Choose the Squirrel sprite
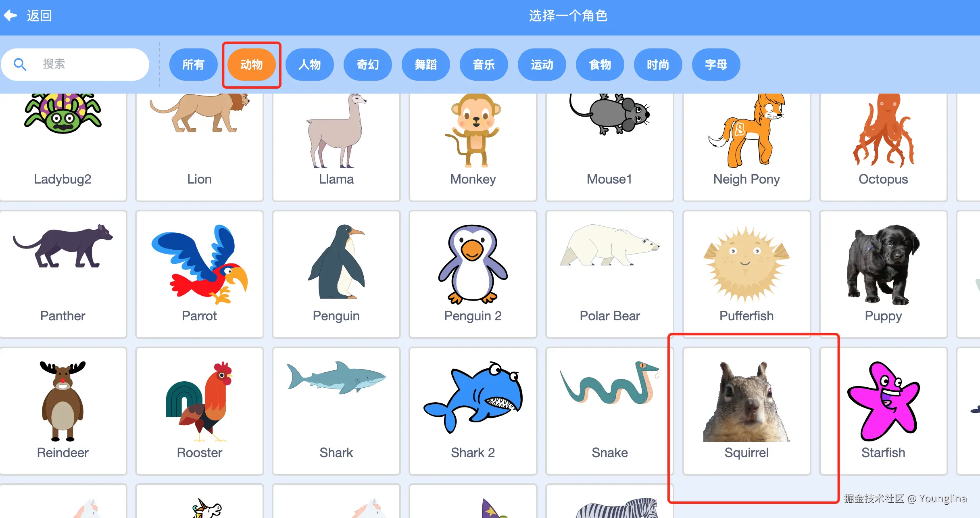 click(746, 411)
